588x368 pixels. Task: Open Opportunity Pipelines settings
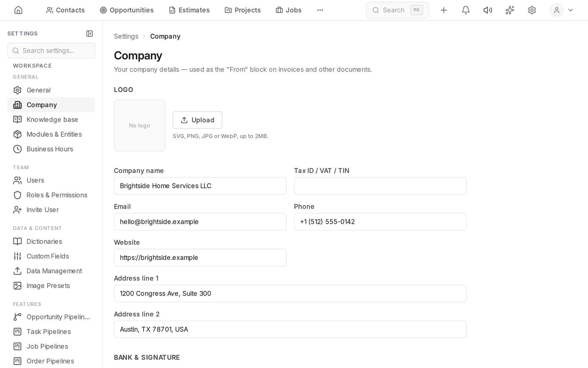point(51,317)
